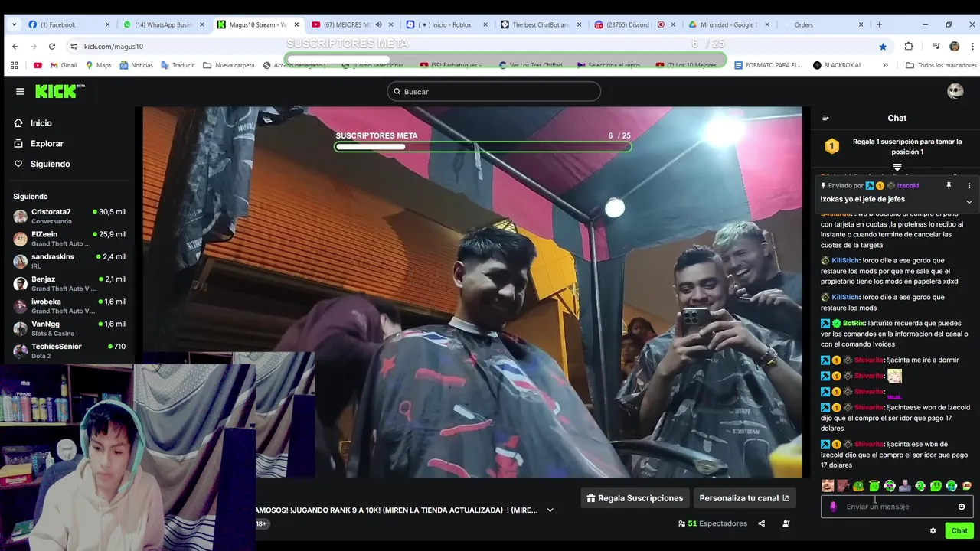The height and width of the screenshot is (551, 980).
Task: Unpin the pinned chat message
Action: tap(948, 186)
